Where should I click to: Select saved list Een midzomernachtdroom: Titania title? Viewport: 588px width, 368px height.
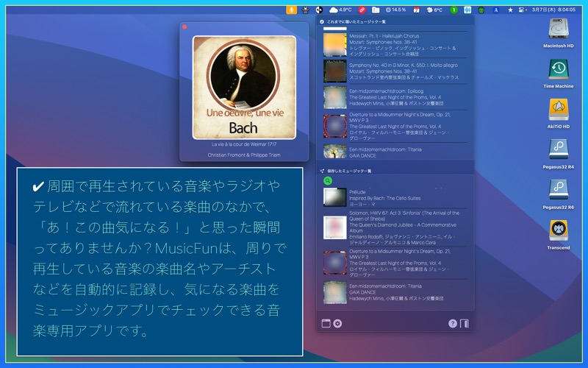[385, 286]
